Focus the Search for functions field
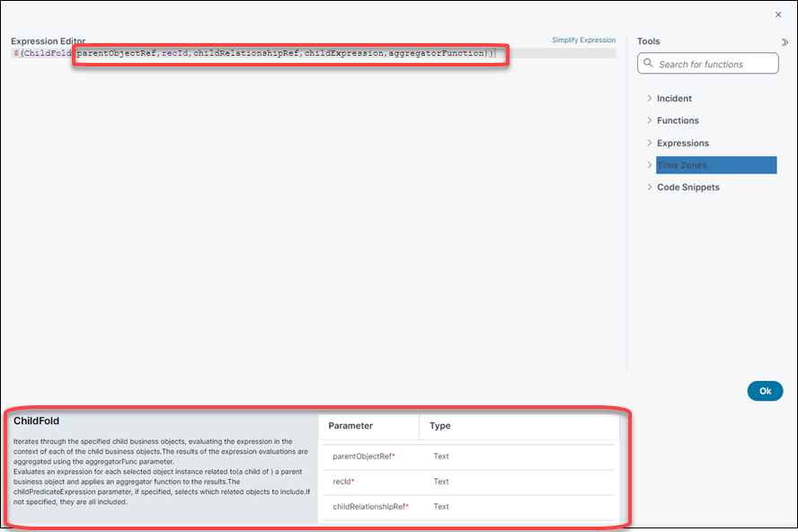 (714, 64)
